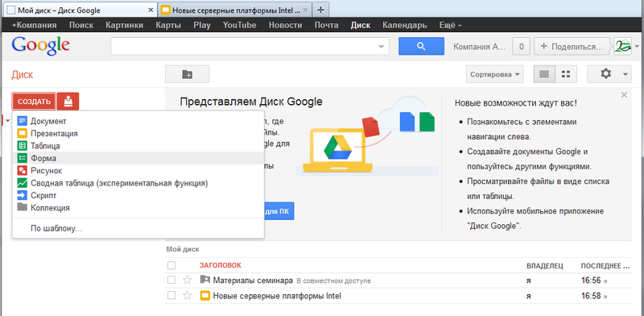Go to Почта in top bar

[327, 25]
